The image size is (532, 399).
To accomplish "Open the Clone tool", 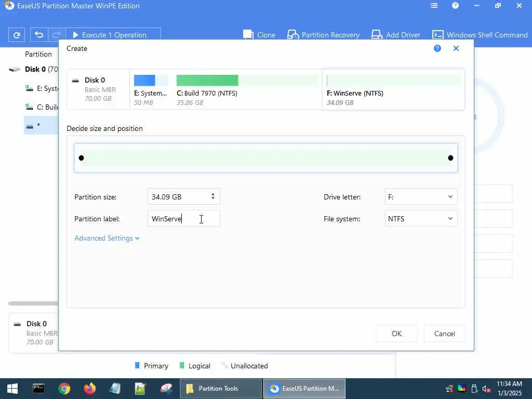I will (x=259, y=35).
